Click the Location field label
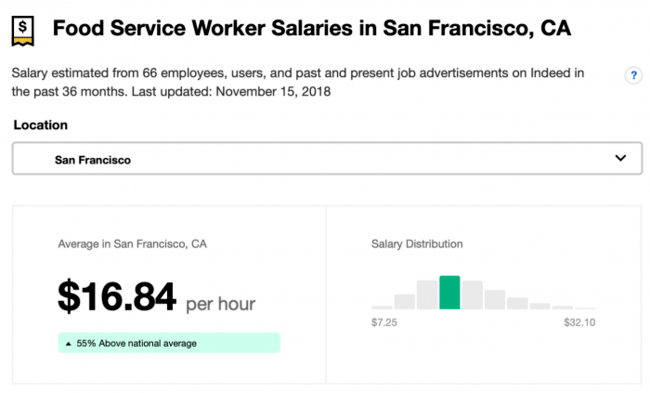 [x=41, y=125]
